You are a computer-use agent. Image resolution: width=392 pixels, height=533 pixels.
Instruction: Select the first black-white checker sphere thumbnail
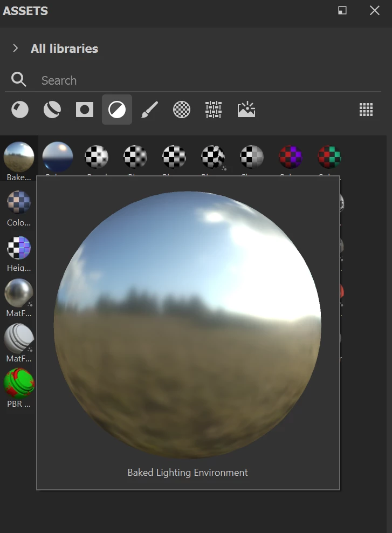point(97,156)
